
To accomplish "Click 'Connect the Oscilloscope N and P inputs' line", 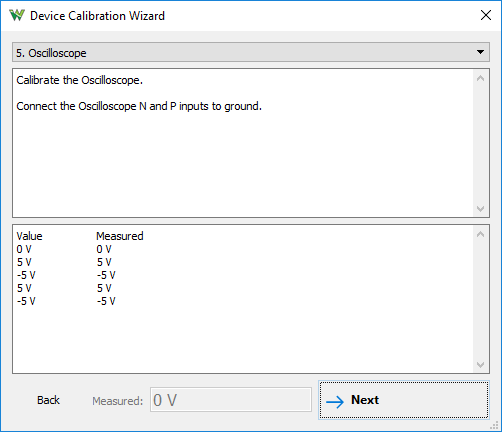I will [139, 106].
